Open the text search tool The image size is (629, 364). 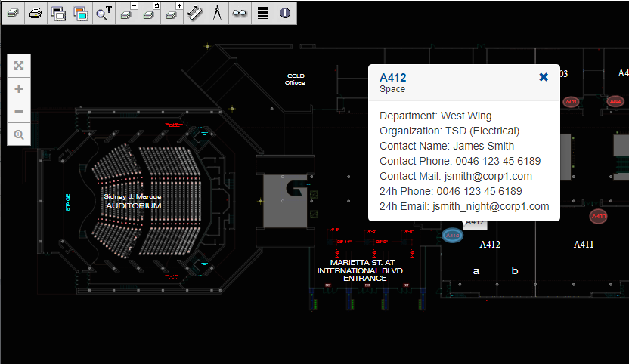(103, 13)
